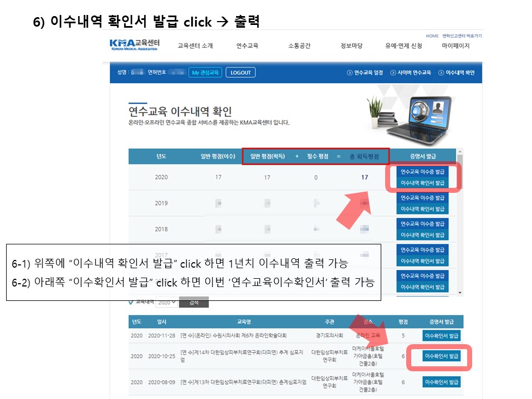Open 마이페이지 in the top navigation
The width and height of the screenshot is (532, 399).
click(x=456, y=46)
